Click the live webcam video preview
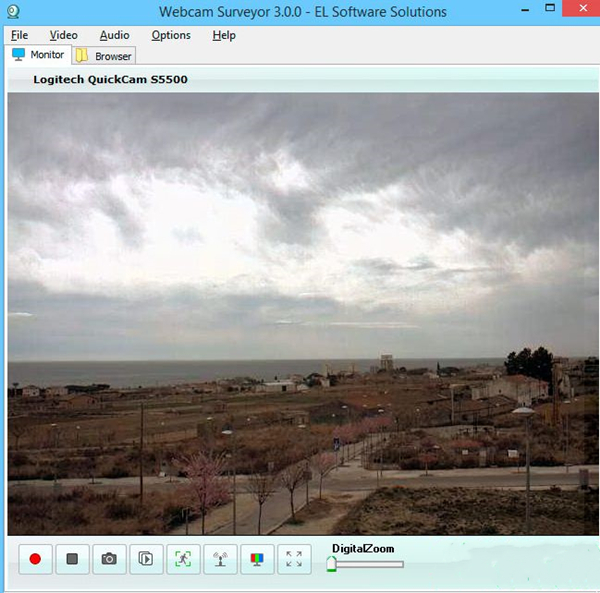 coord(303,314)
